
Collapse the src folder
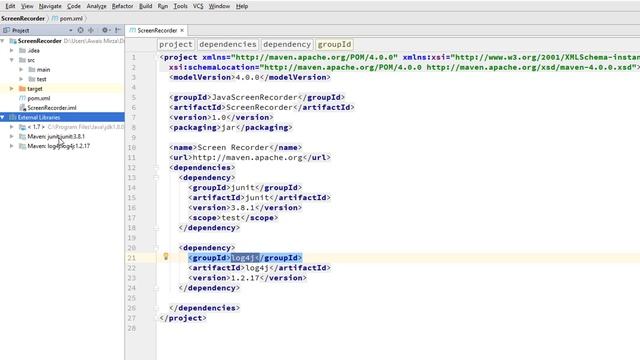[x=11, y=60]
